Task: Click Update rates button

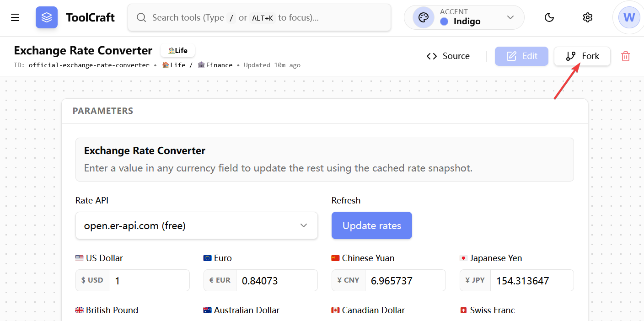Action: [x=372, y=225]
